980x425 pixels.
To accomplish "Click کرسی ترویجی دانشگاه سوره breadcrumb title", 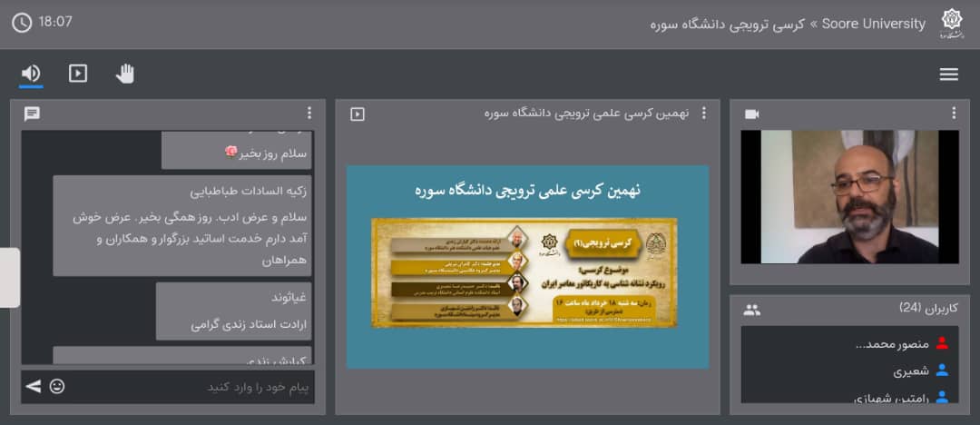I will (727, 25).
